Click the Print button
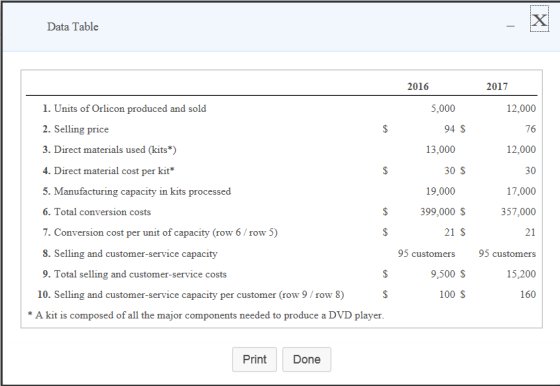Image resolution: width=560 pixels, height=386 pixels. tap(254, 359)
